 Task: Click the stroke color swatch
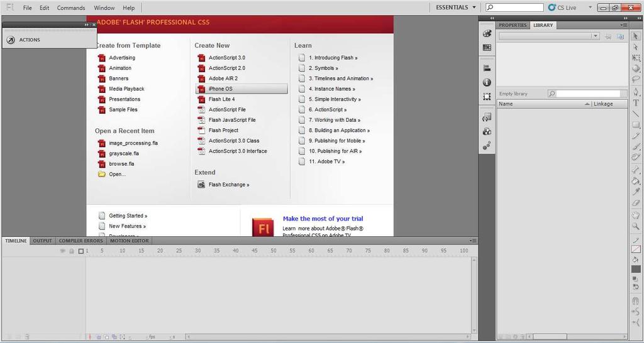click(636, 249)
